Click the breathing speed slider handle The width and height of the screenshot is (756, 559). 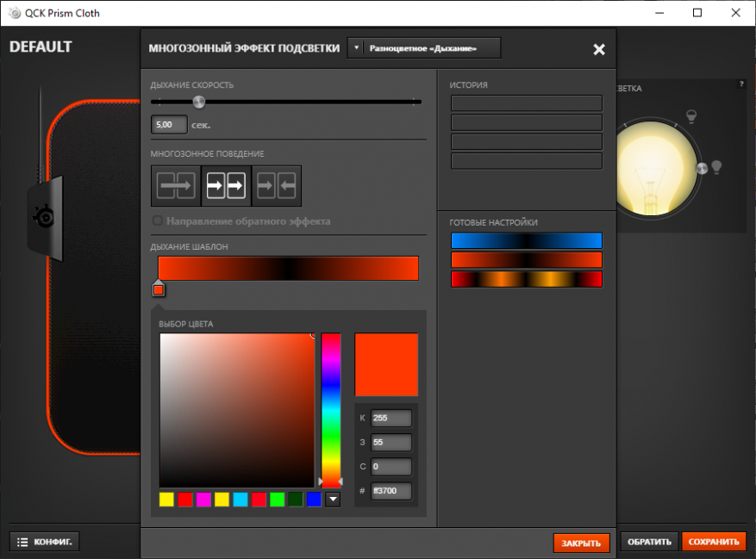[x=198, y=102]
